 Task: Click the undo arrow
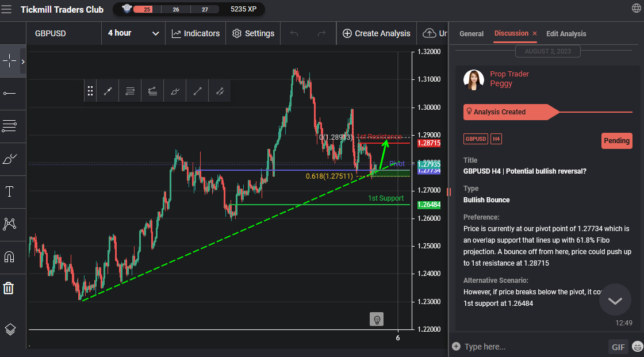coord(294,33)
